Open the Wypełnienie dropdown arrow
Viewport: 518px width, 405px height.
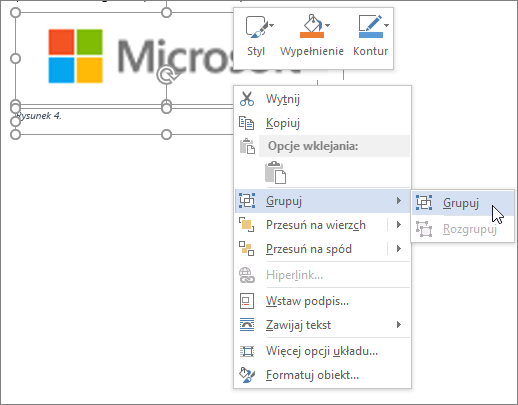coord(327,25)
